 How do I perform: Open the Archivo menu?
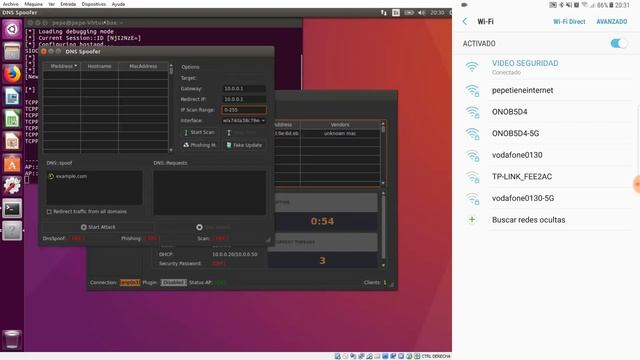pyautogui.click(x=11, y=4)
